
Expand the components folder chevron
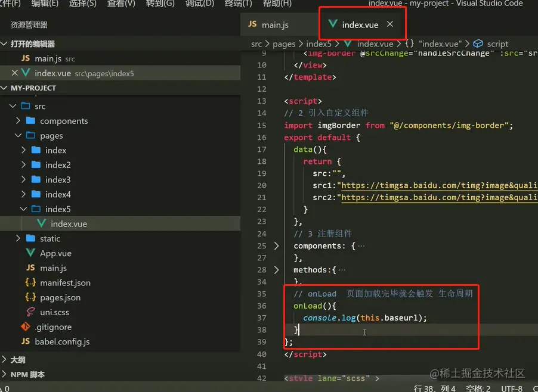click(18, 120)
